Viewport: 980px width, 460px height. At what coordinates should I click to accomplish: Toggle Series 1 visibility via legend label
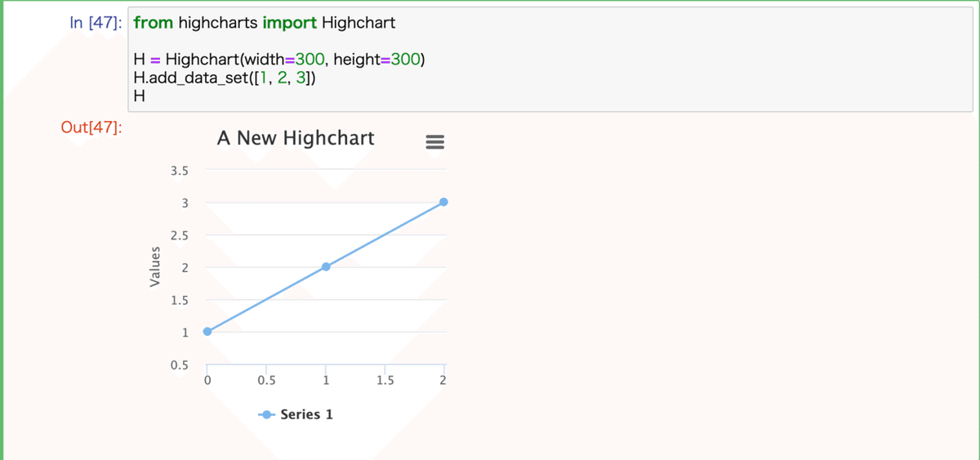306,414
